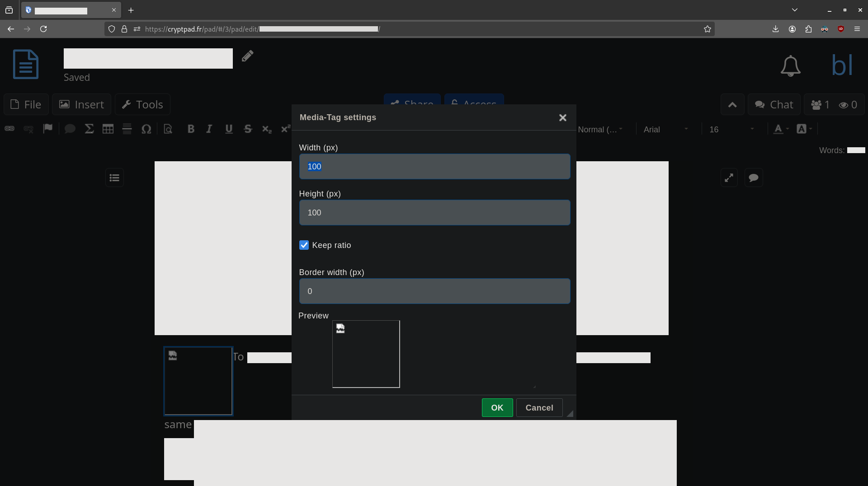
Task: Insert a table using toolbar icon
Action: 108,129
